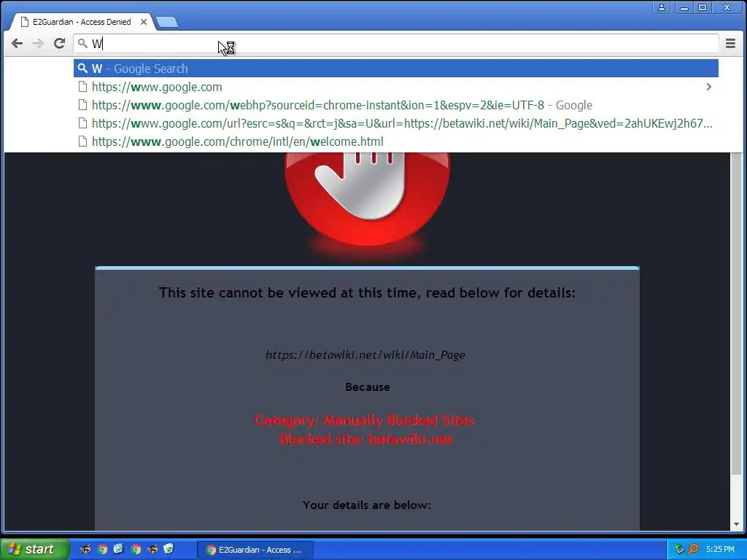Go back using the browser back arrow
Viewport: 747px width, 560px height.
pyautogui.click(x=18, y=43)
